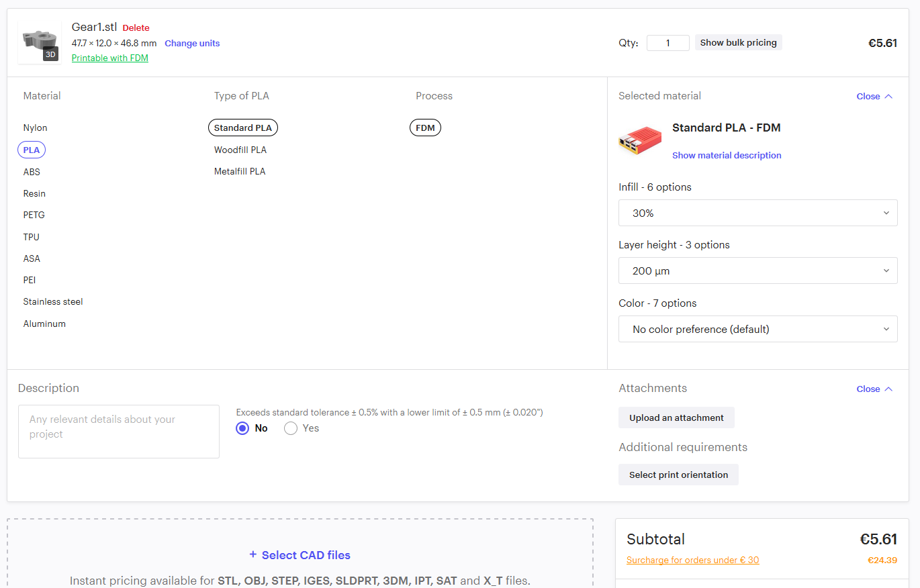Select the FDM process option
The image size is (920, 588).
click(x=425, y=128)
